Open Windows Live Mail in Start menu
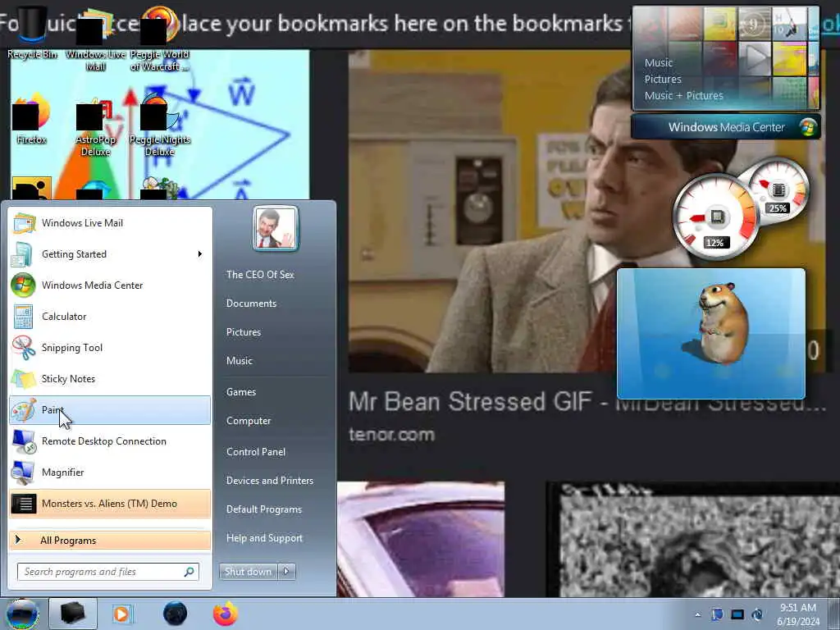Image resolution: width=840 pixels, height=630 pixels. pyautogui.click(x=110, y=223)
